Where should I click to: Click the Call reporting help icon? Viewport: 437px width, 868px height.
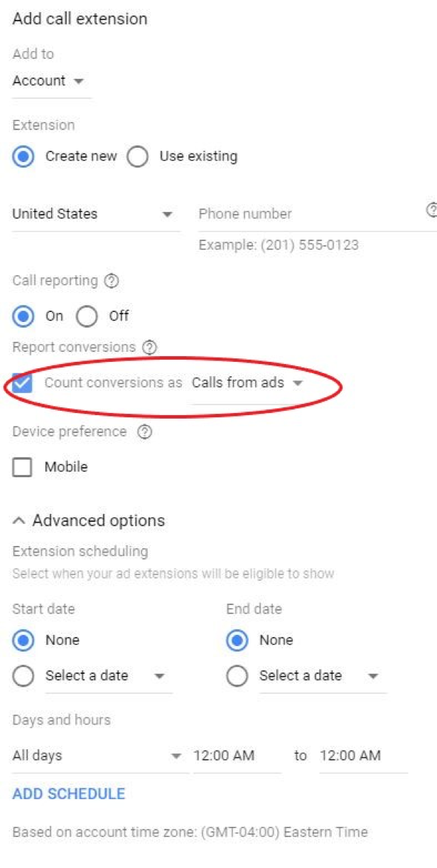point(112,281)
